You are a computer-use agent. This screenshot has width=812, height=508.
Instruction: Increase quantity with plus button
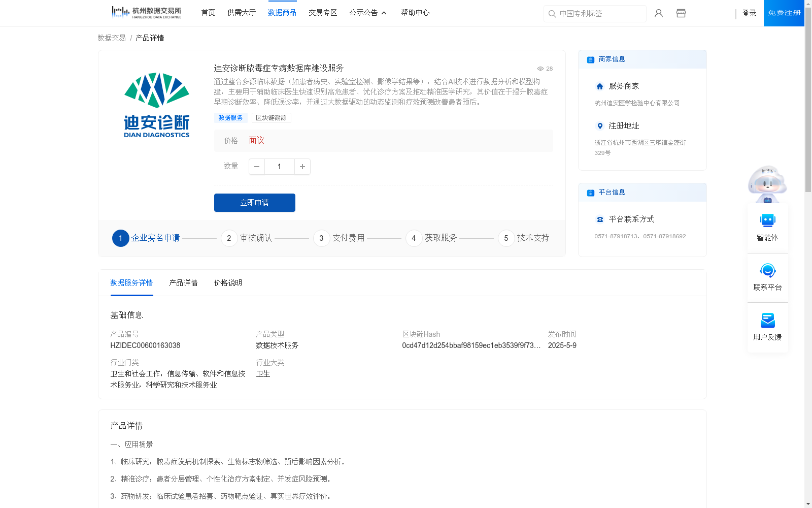[302, 167]
